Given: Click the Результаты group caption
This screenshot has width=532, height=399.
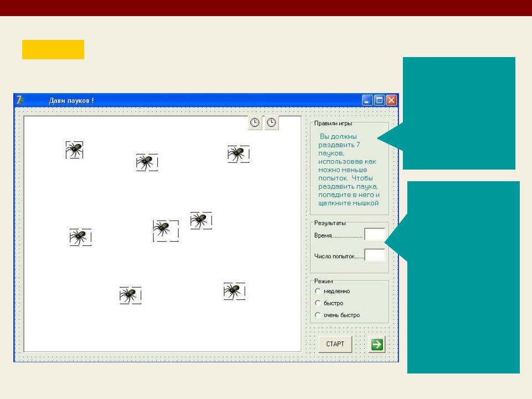Looking at the screenshot, I should point(330,223).
